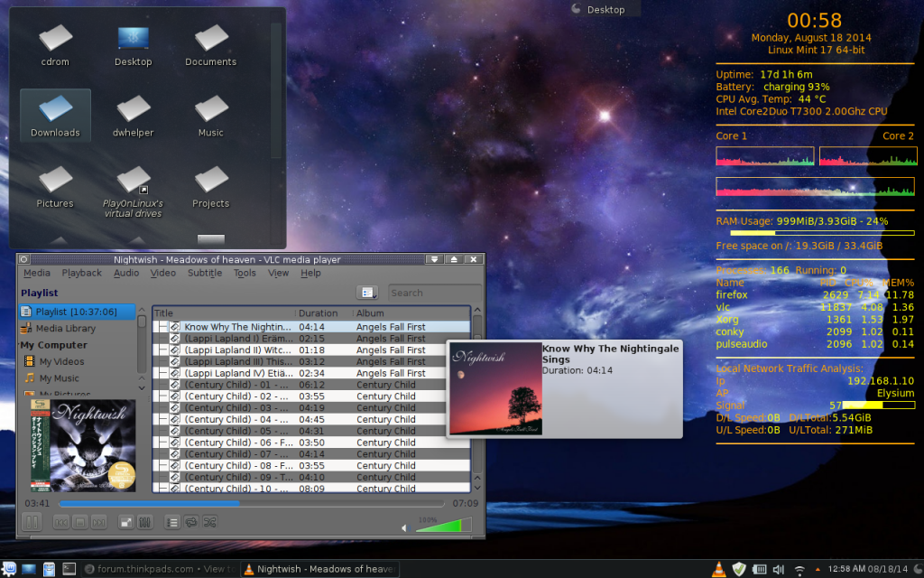
Task: Select Media Library in sidebar
Action: pyautogui.click(x=65, y=329)
